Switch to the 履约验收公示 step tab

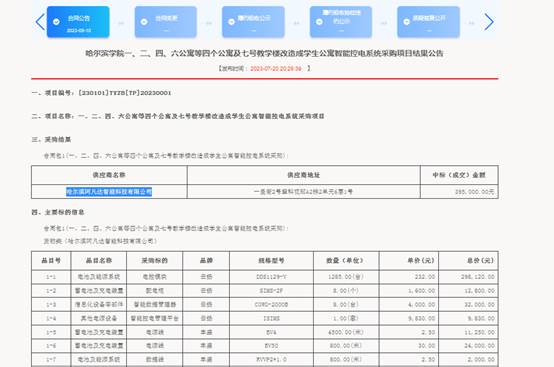pos(253,22)
